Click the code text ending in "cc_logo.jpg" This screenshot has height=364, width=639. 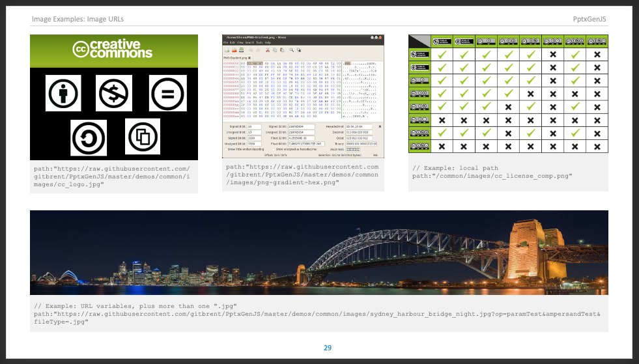click(x=111, y=176)
